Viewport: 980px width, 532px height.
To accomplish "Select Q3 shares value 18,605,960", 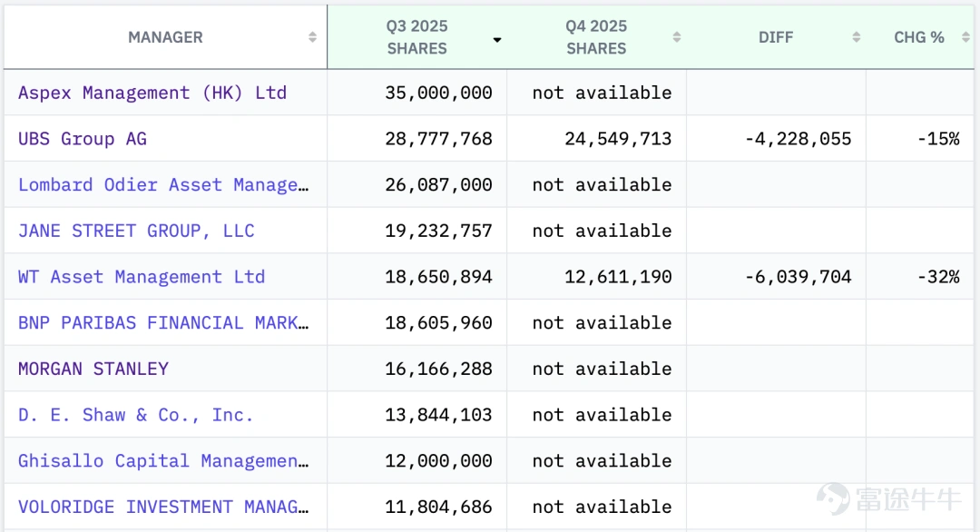I will 439,323.
